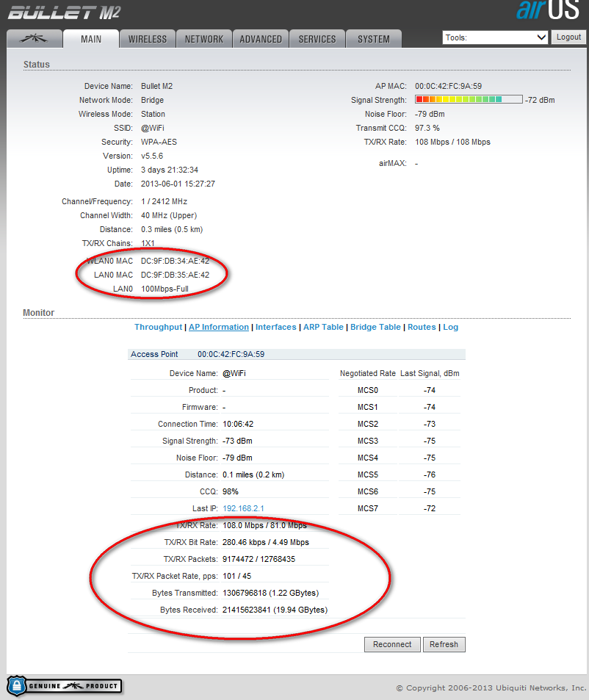This screenshot has height=700, width=589.
Task: Click the Signal Strength bar
Action: click(x=469, y=99)
